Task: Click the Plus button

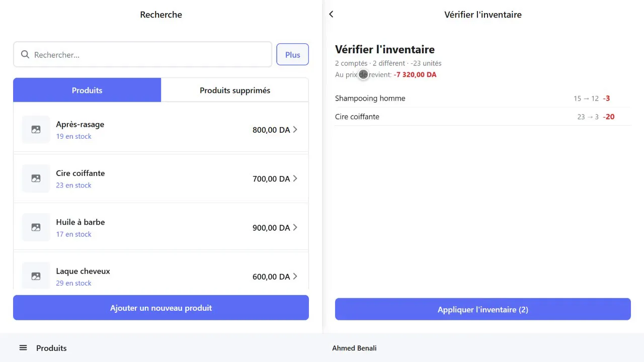Action: coord(292,55)
